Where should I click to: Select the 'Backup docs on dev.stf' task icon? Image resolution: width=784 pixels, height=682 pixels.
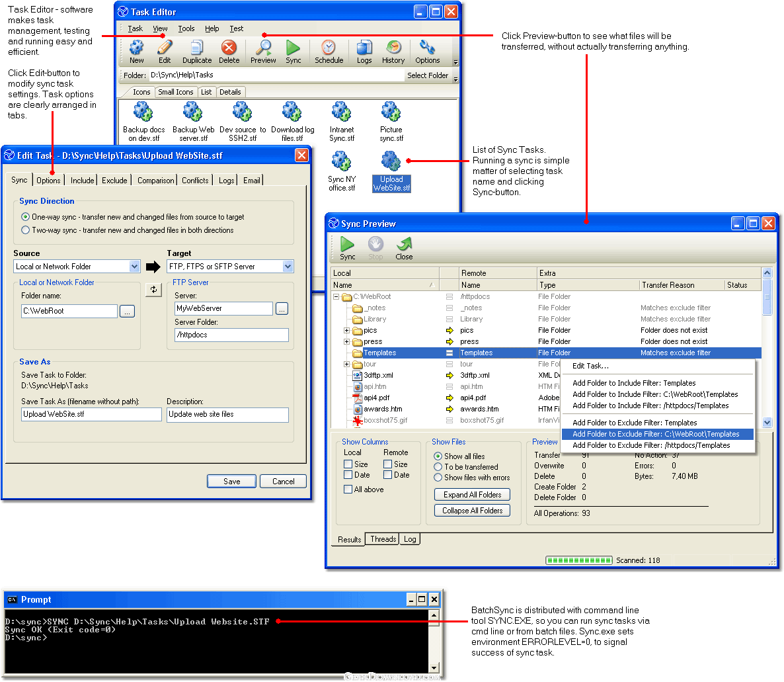[143, 121]
